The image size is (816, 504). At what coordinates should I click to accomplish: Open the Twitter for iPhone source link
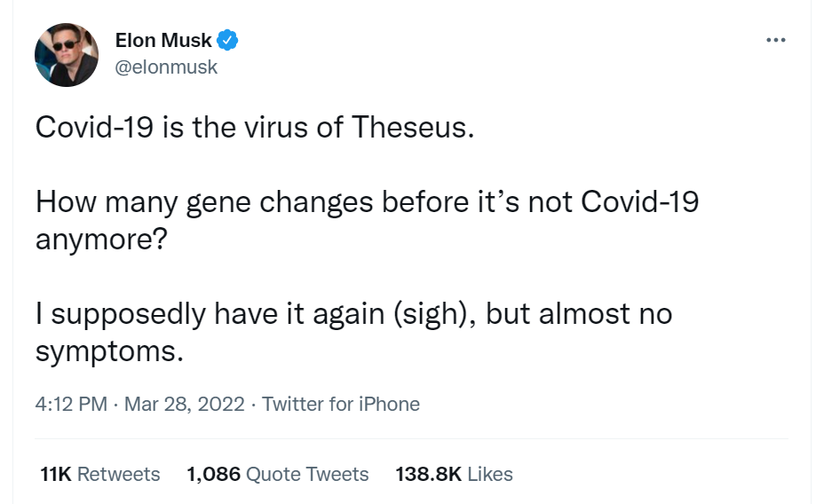point(341,405)
